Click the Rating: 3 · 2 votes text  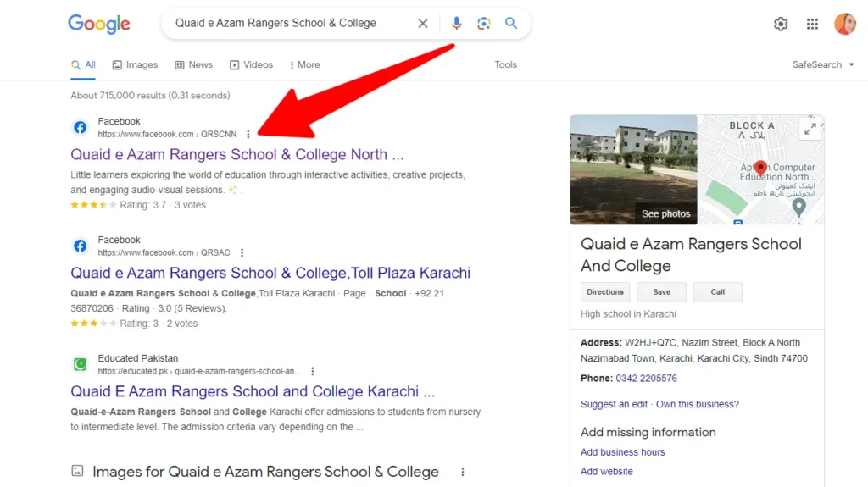click(159, 324)
